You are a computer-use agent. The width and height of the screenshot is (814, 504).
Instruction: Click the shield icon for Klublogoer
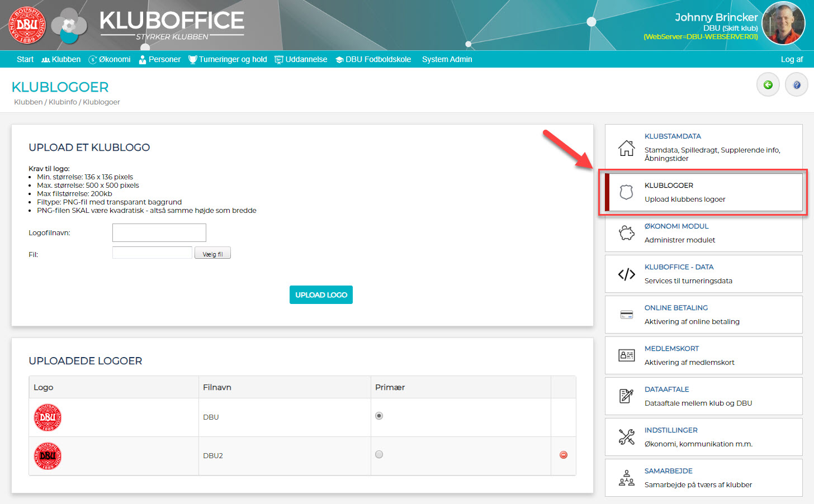[x=627, y=192]
